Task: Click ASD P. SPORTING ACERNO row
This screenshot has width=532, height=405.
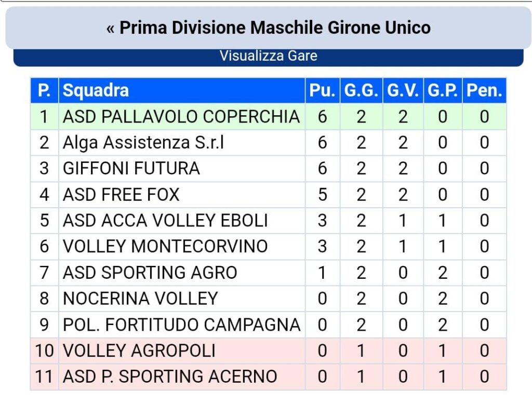Action: [x=170, y=377]
